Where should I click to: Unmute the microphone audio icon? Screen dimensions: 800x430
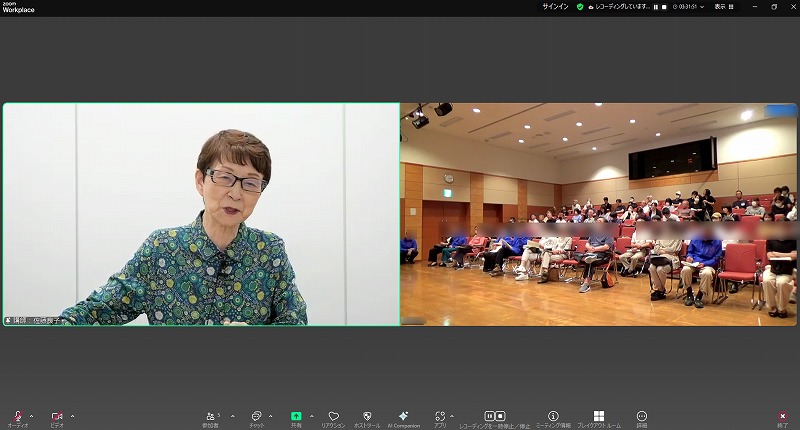(17, 415)
